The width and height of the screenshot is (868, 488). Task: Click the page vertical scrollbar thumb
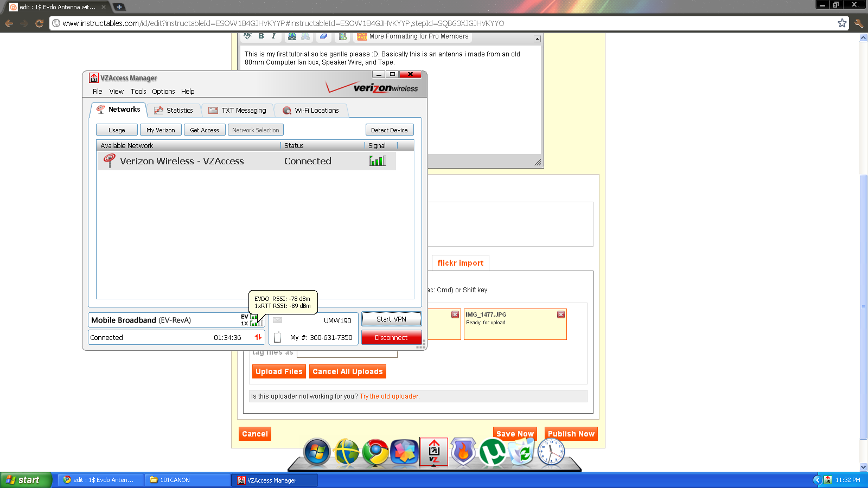pyautogui.click(x=864, y=307)
